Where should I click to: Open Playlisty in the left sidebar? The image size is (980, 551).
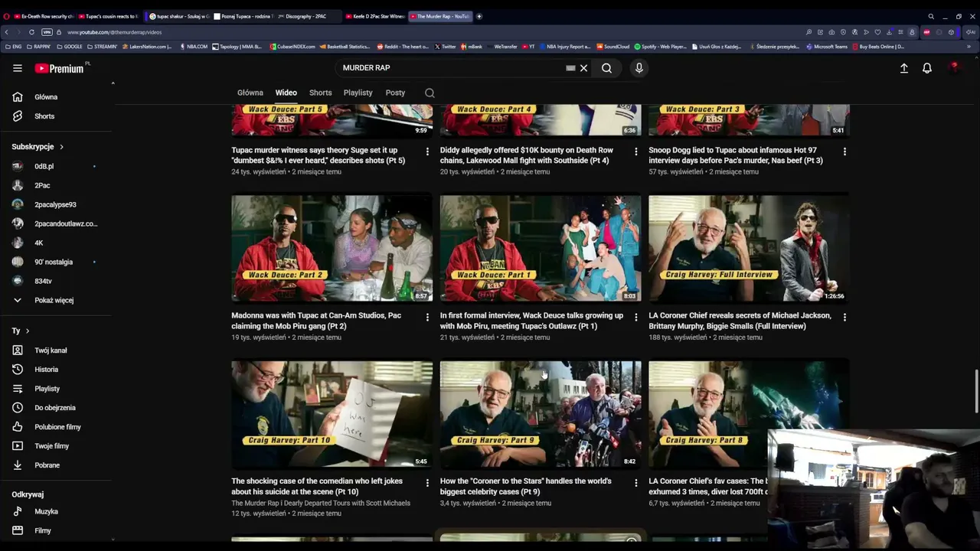pos(47,389)
